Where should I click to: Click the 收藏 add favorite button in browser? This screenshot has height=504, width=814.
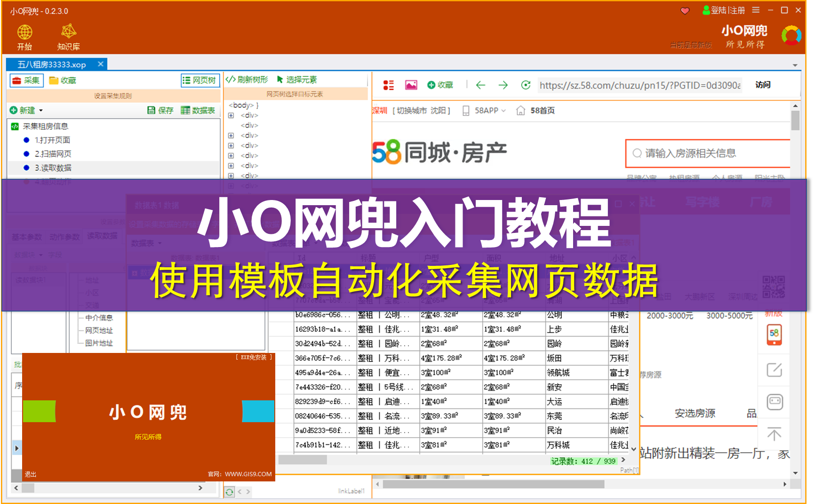pos(440,85)
